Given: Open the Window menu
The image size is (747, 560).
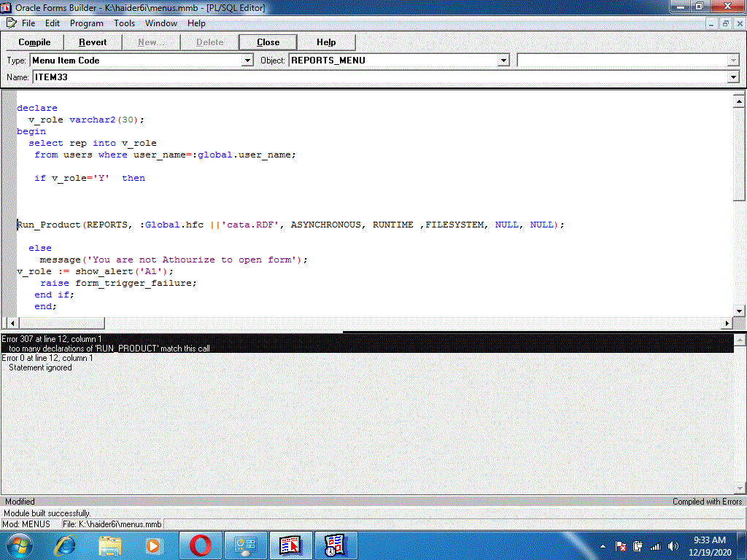Looking at the screenshot, I should click(161, 23).
